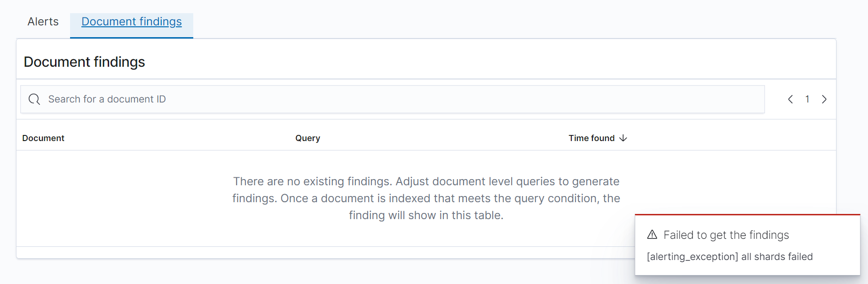Click the Search for a document ID field
The height and width of the screenshot is (284, 868).
pyautogui.click(x=235, y=99)
